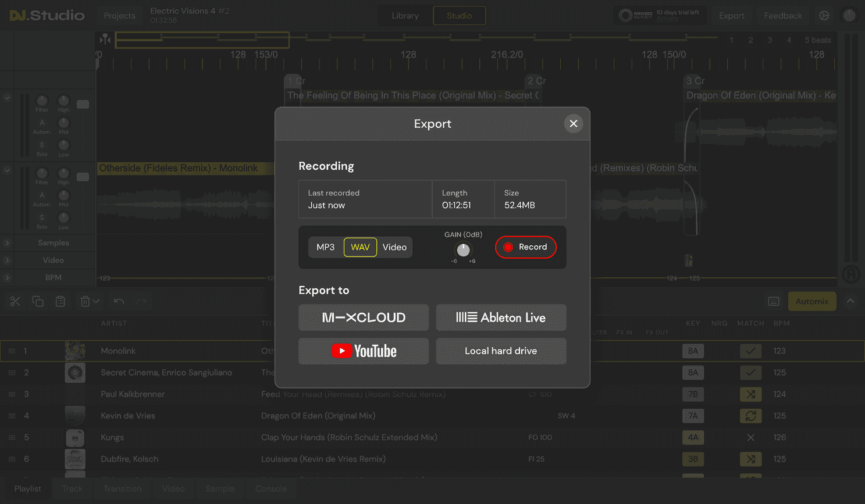The width and height of the screenshot is (865, 504).
Task: Export the mix to YouTube
Action: pos(363,351)
